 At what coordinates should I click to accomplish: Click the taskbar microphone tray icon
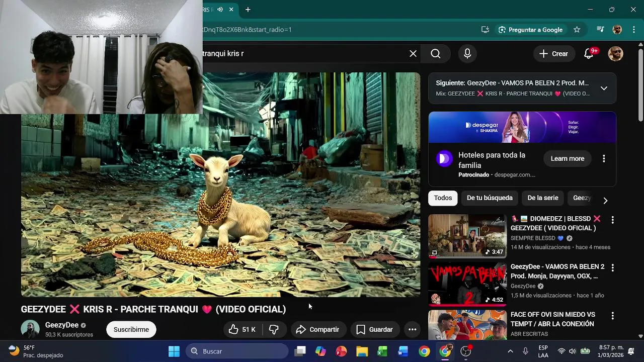point(526,351)
